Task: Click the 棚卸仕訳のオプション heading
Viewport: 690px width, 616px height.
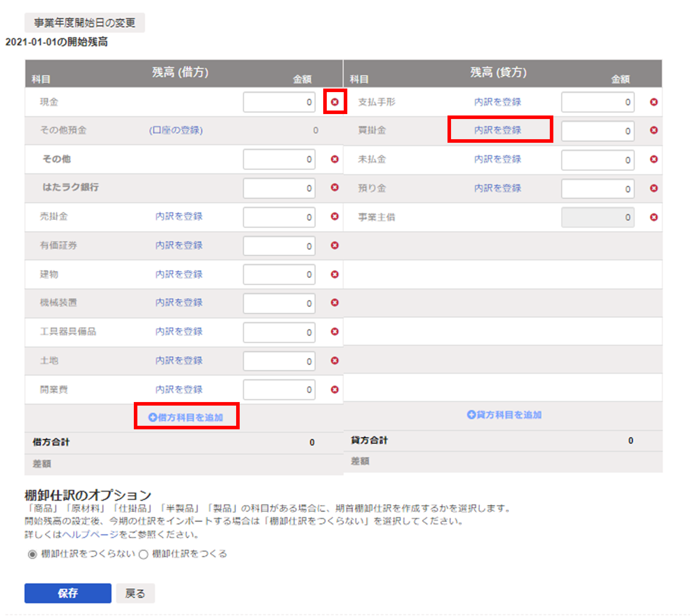Action: (88, 495)
